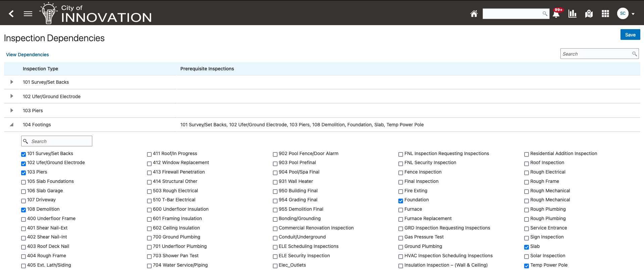Open the map icon in header
Image resolution: width=644 pixels, height=270 pixels.
click(x=589, y=14)
